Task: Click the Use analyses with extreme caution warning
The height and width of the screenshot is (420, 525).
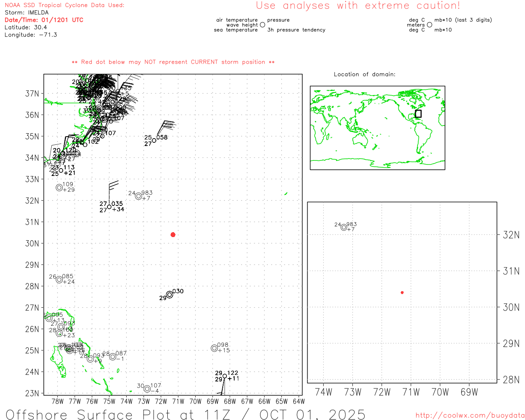Action: pos(358,6)
